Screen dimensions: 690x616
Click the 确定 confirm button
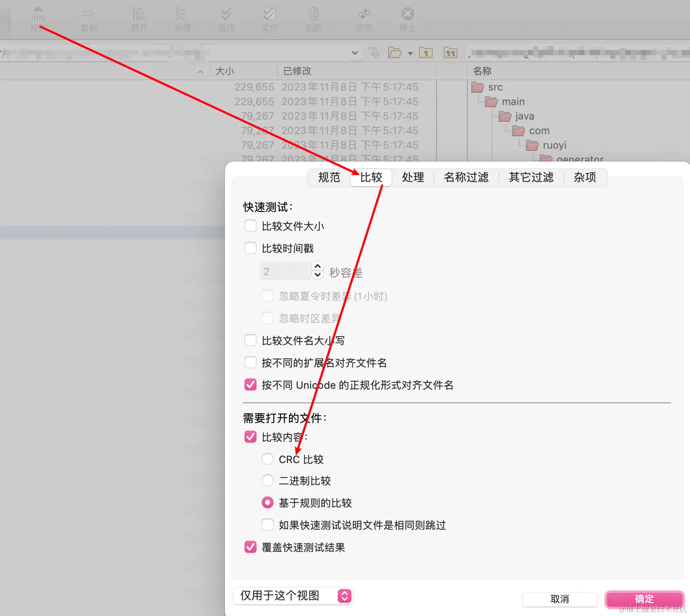click(644, 599)
